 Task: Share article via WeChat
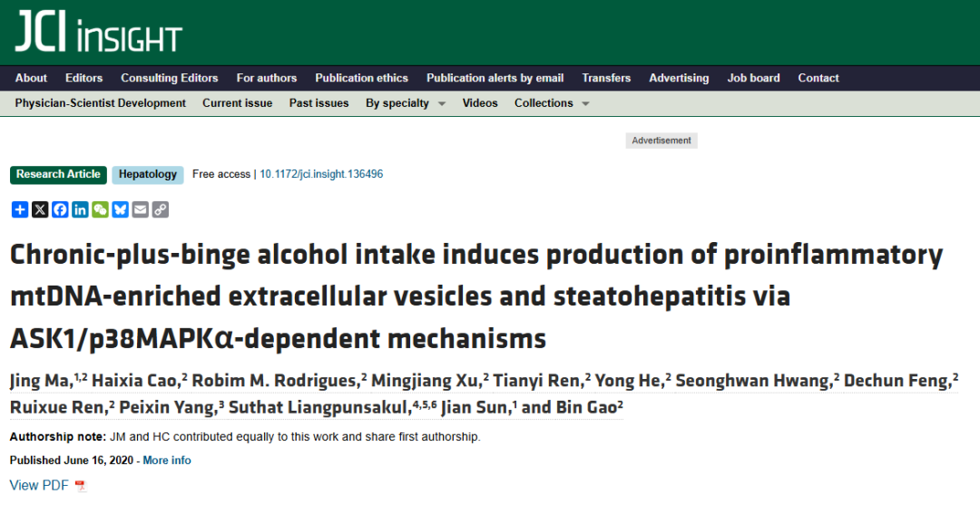pos(100,209)
